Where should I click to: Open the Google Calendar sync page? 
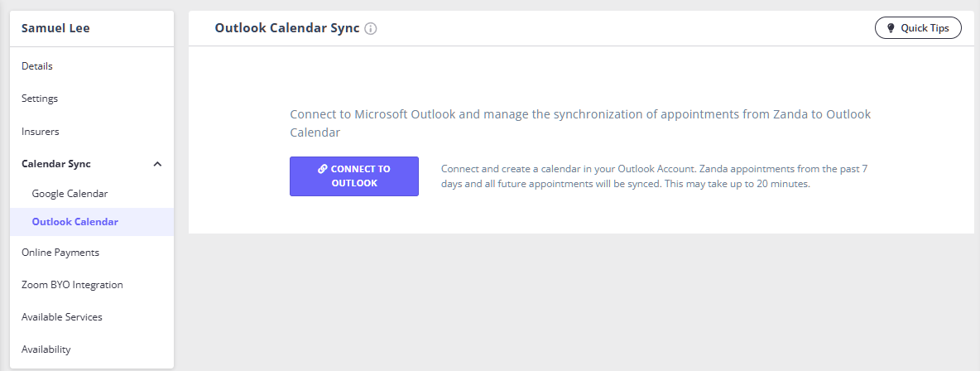(x=70, y=194)
